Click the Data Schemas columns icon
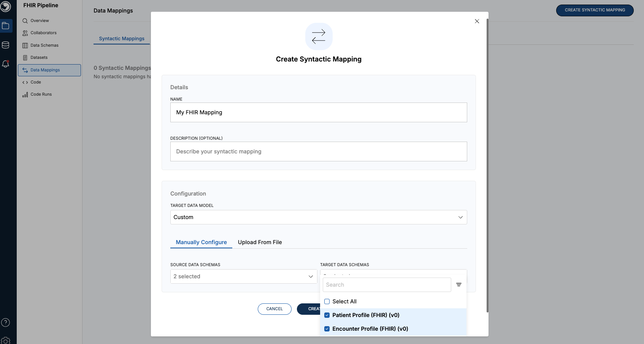The height and width of the screenshot is (344, 644). 25,46
